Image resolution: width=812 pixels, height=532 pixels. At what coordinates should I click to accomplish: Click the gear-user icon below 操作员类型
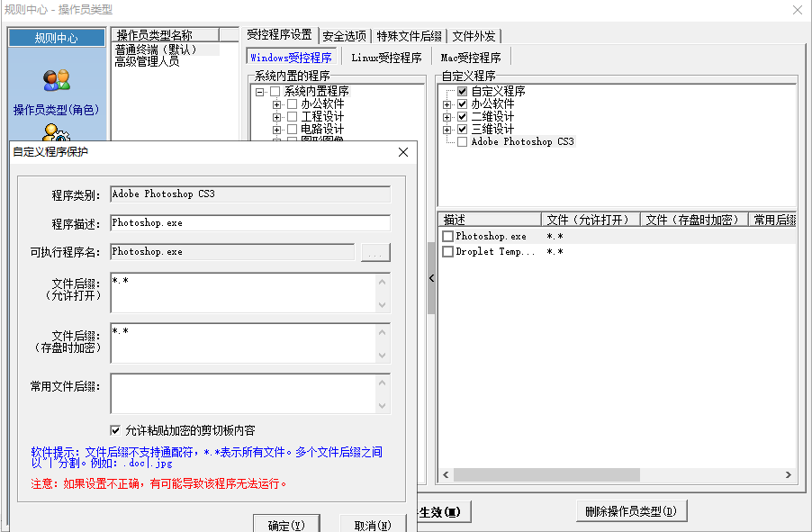[57, 132]
